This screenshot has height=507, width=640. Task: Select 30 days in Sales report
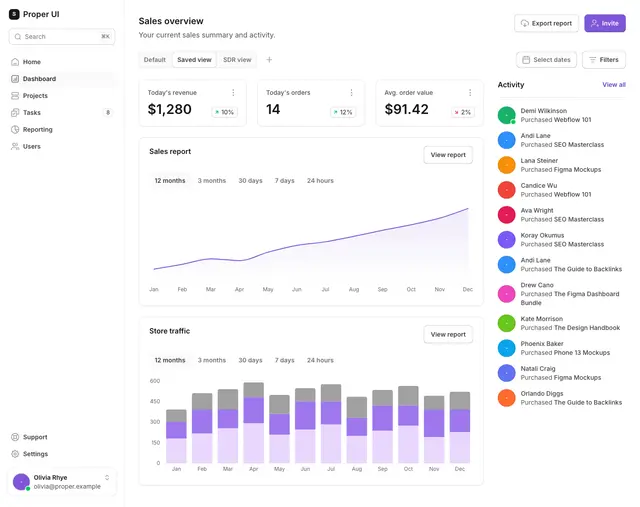pyautogui.click(x=250, y=180)
